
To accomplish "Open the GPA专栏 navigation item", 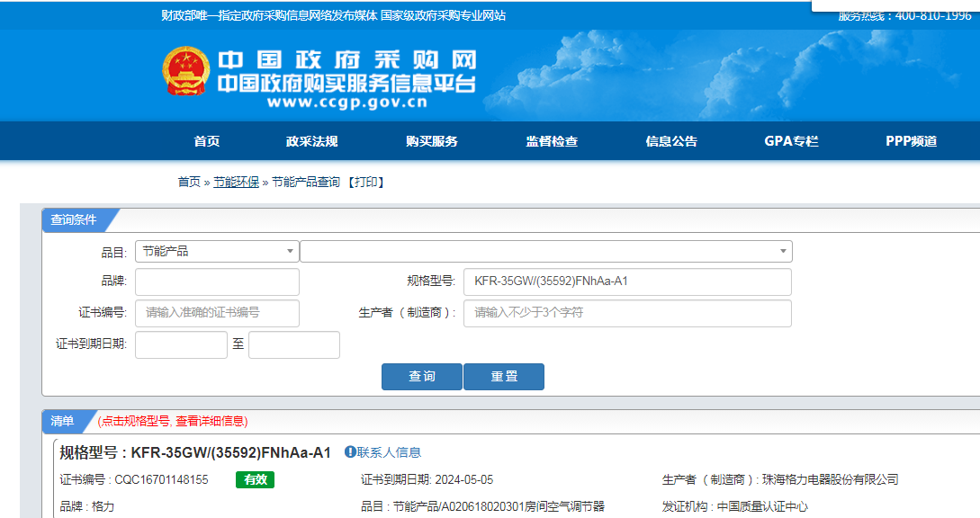I will (x=791, y=141).
